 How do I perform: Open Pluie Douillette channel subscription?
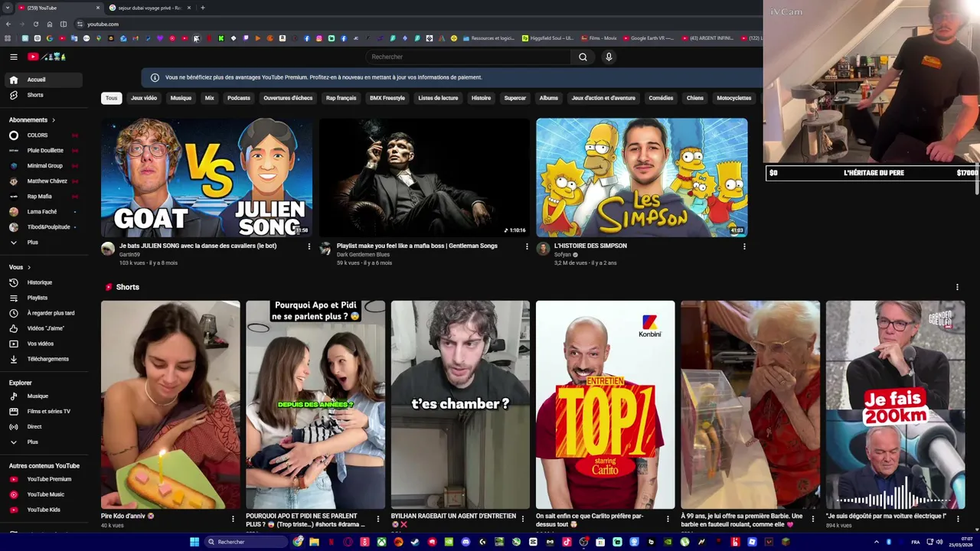pos(44,151)
